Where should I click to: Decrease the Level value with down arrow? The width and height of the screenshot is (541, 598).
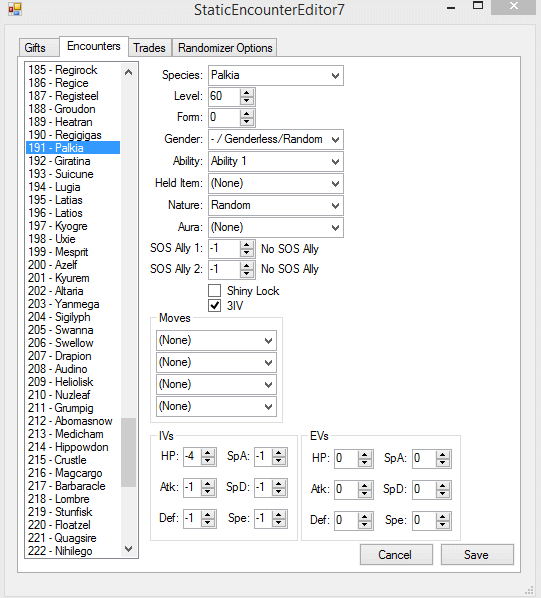(247, 101)
